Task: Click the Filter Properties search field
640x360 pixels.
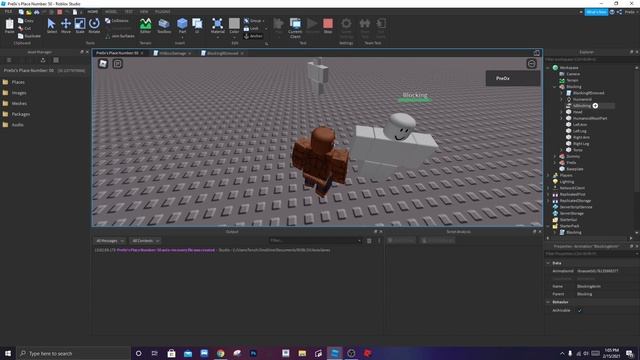Action: click(x=591, y=254)
